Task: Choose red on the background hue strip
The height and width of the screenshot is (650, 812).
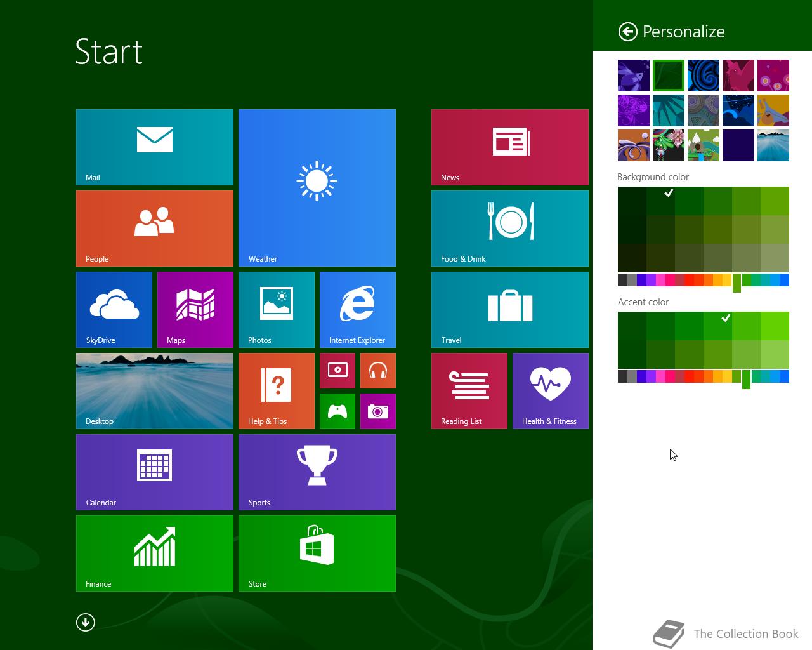Action: coord(689,280)
